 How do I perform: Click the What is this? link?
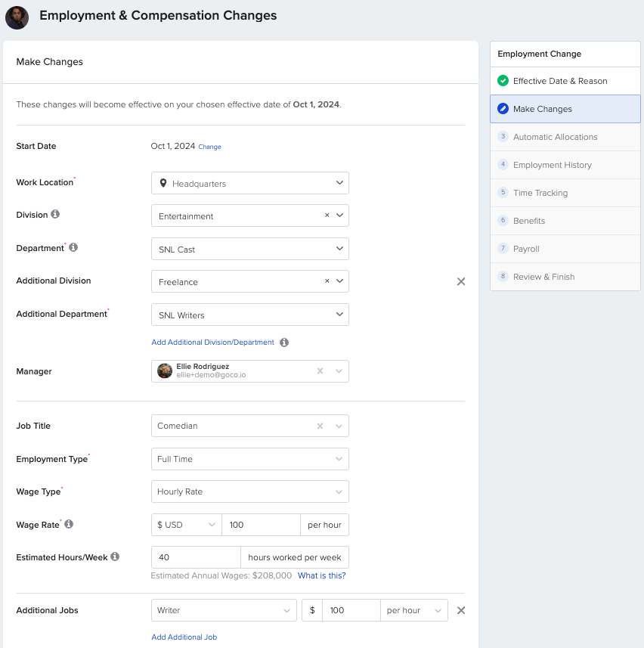click(x=321, y=575)
